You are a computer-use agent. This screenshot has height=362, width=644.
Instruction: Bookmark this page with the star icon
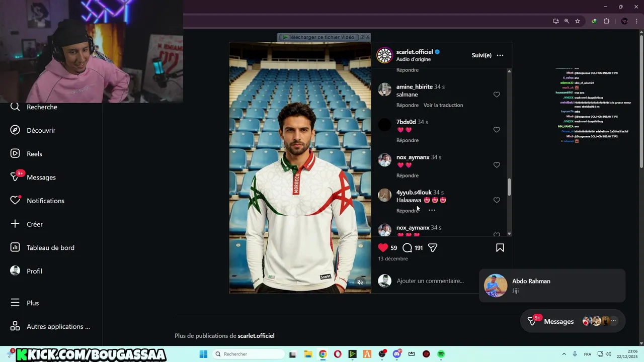click(x=578, y=21)
